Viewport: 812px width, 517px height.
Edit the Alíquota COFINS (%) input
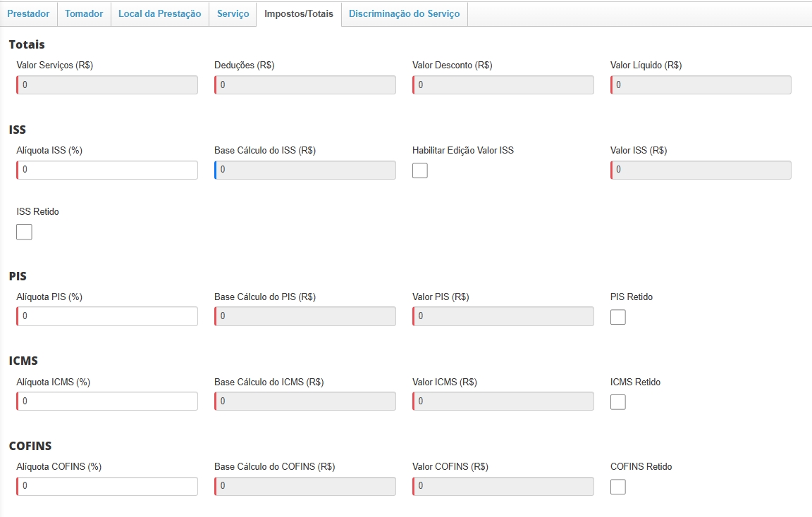[108, 486]
